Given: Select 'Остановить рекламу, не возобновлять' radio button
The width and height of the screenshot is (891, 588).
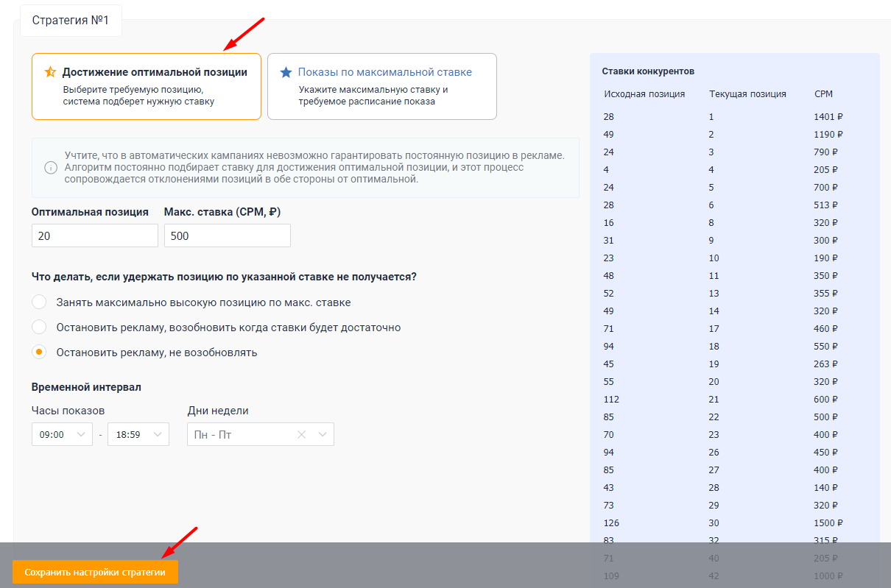Looking at the screenshot, I should pos(39,353).
